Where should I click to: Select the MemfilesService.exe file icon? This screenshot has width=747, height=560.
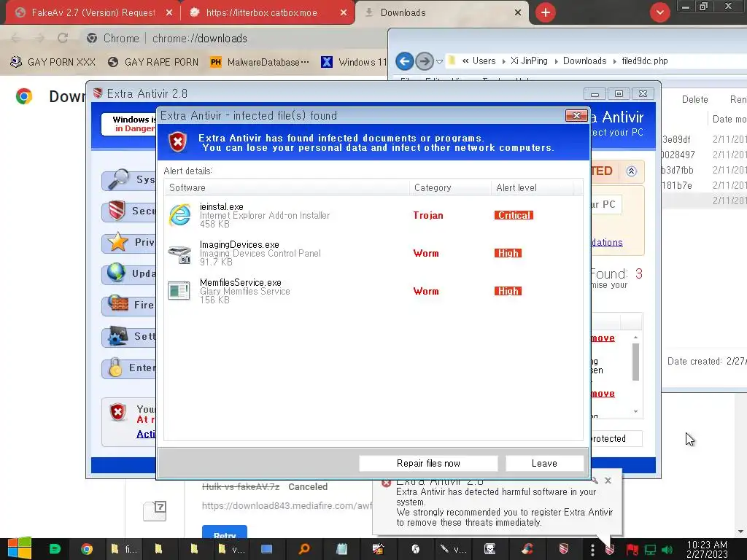(x=179, y=291)
